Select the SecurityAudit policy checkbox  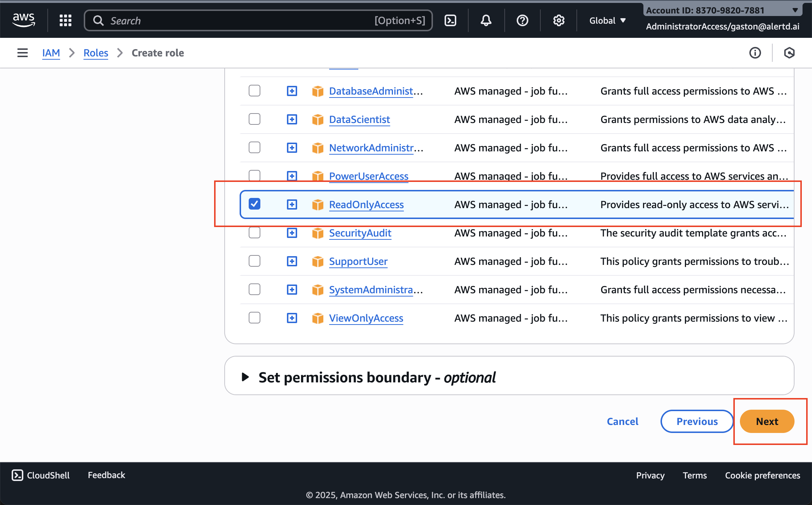pyautogui.click(x=254, y=232)
